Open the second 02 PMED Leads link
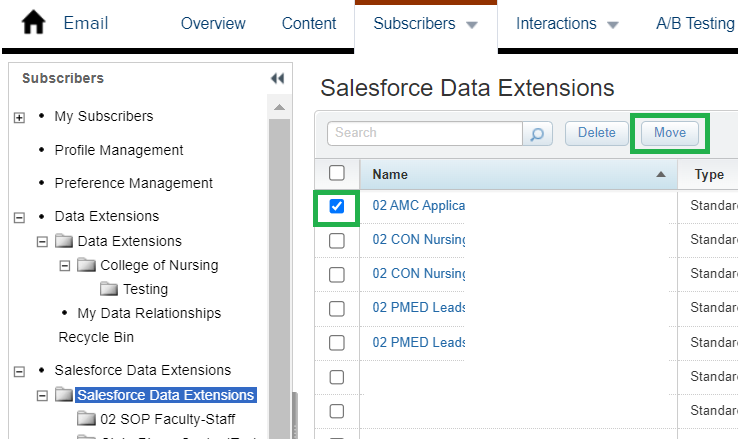 (418, 342)
